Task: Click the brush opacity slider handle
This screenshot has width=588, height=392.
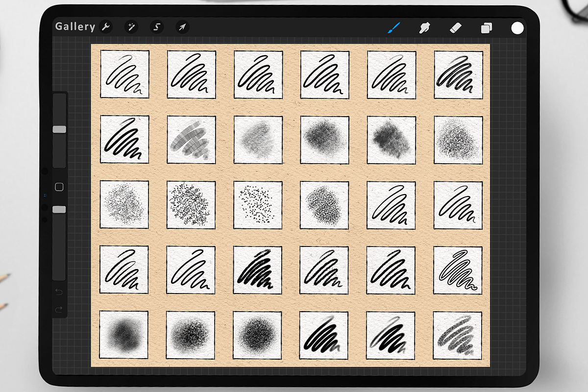Action: tap(59, 210)
